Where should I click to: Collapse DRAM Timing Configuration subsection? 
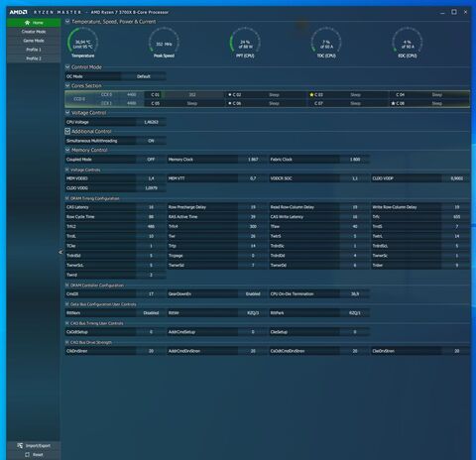point(67,198)
